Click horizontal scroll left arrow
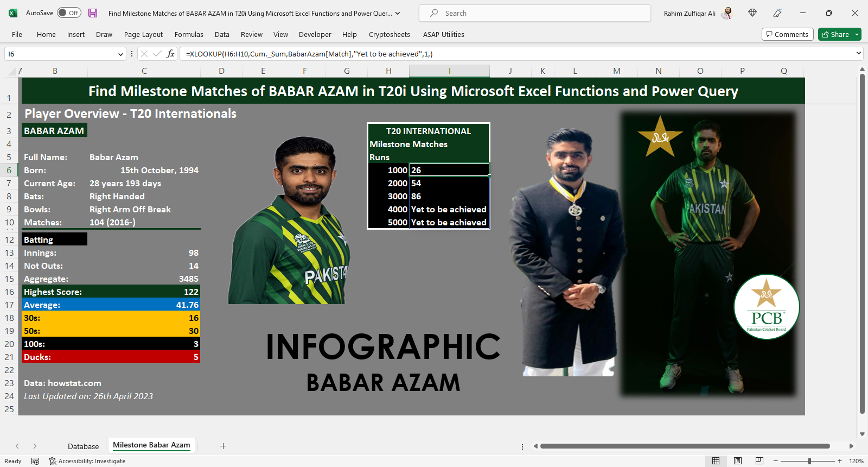Screen dimensions: 868x467 pos(535,446)
